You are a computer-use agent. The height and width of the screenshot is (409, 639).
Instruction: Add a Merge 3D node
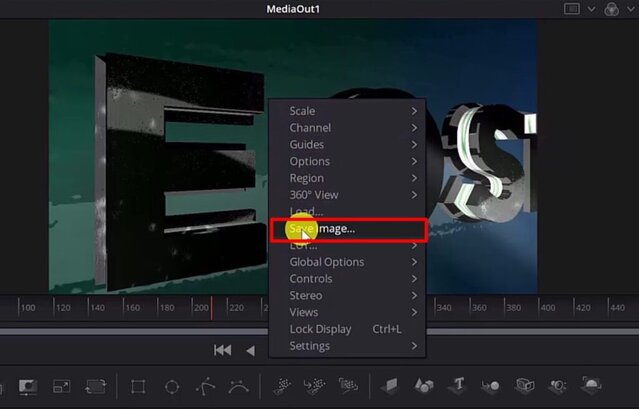491,385
